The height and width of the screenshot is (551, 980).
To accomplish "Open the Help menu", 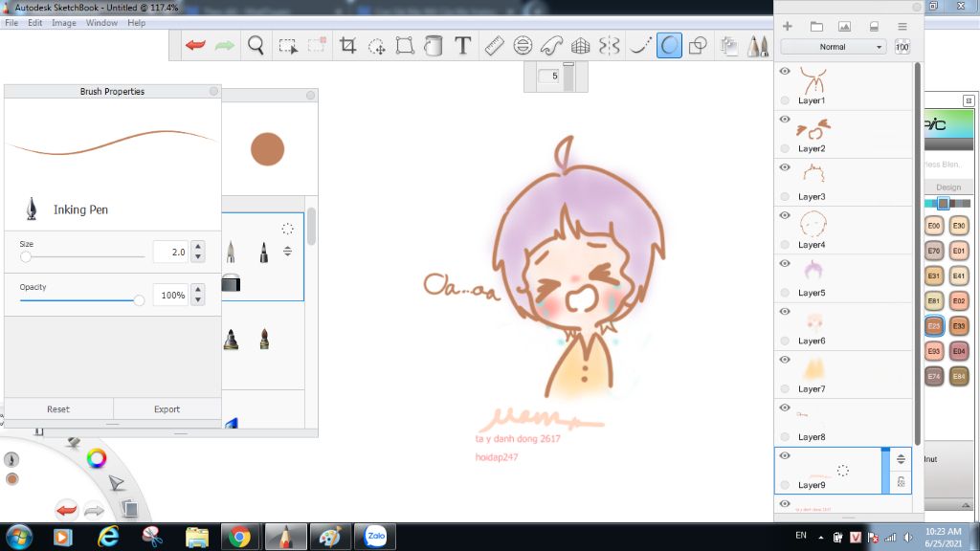I will tap(136, 23).
